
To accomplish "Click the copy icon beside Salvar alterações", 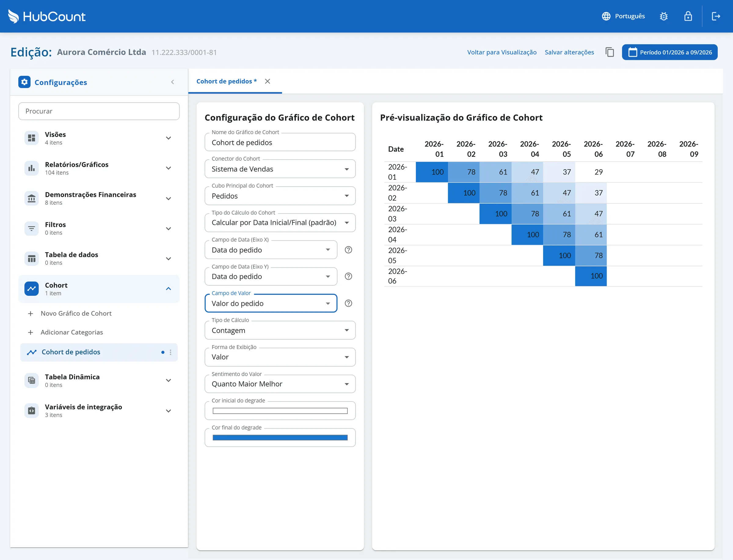I will pyautogui.click(x=610, y=52).
